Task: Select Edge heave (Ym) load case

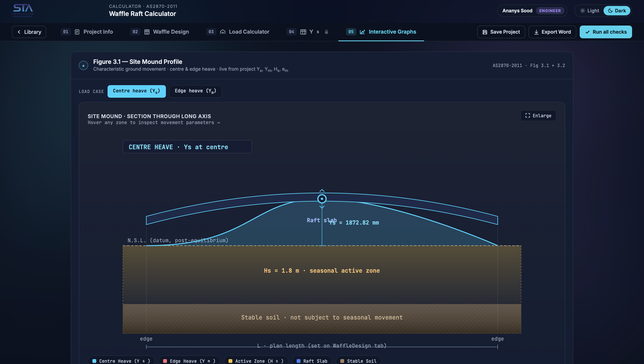Action: [195, 91]
